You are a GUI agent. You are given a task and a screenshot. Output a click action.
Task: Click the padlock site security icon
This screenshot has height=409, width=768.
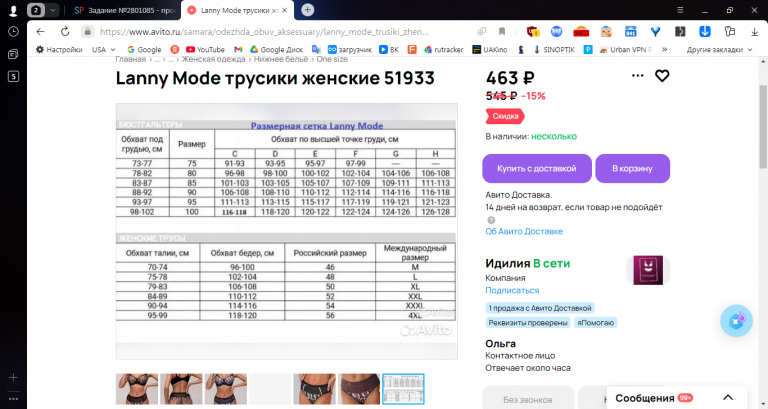click(88, 32)
